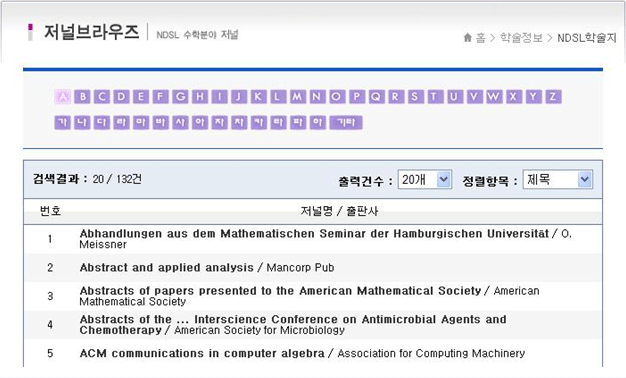Filter journals by letter P
626x378 pixels.
(x=357, y=97)
